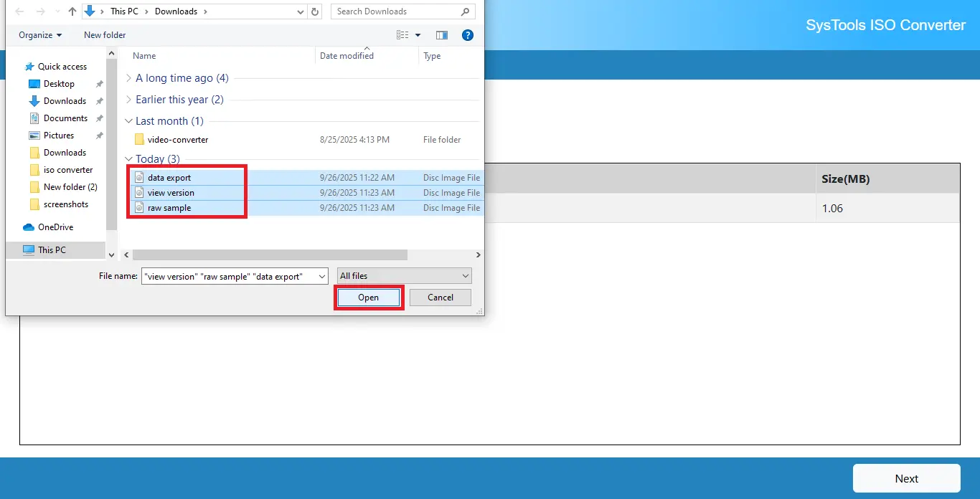Click the file list scroll right arrow
The width and height of the screenshot is (980, 499).
[x=479, y=255]
